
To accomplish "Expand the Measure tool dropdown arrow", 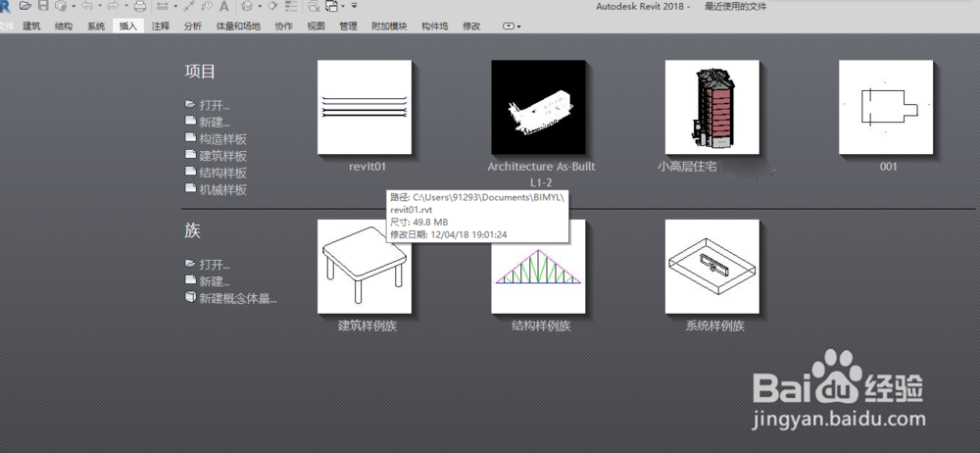I will click(175, 6).
